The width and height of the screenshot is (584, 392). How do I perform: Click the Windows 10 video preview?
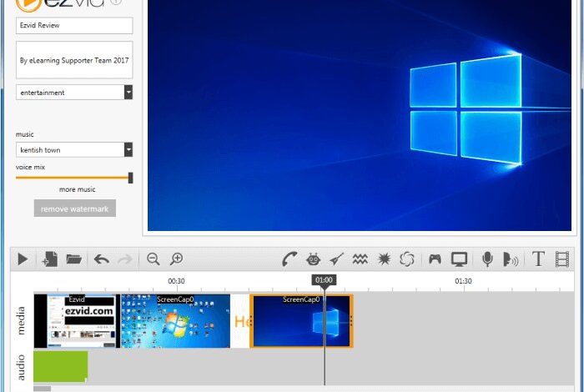(x=360, y=115)
